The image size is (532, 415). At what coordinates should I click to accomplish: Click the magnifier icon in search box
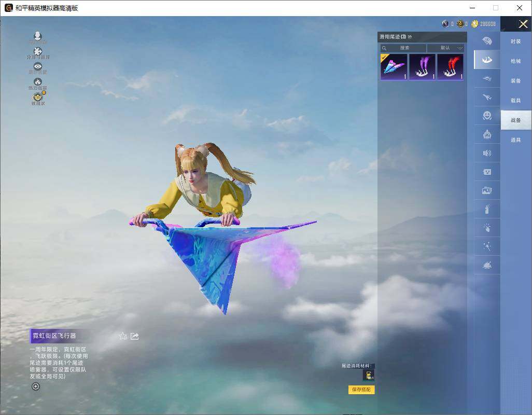click(x=384, y=48)
